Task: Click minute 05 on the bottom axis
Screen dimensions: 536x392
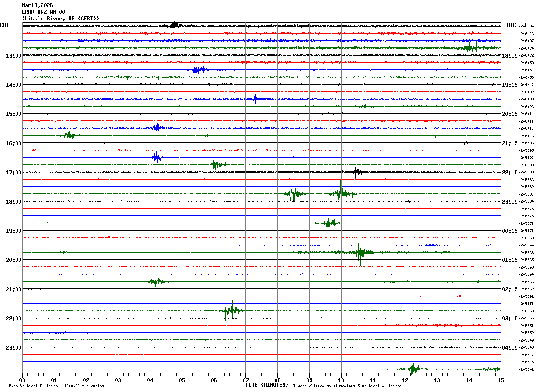Action: point(182,380)
